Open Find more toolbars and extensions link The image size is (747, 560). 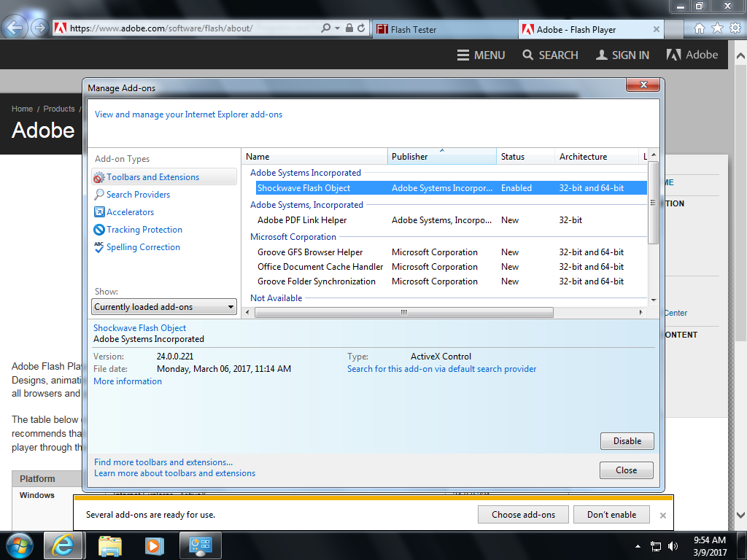pyautogui.click(x=163, y=462)
